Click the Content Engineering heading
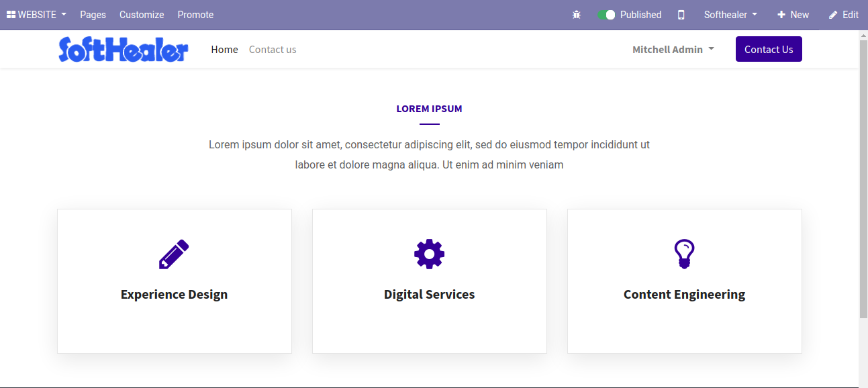Viewport: 868px width, 388px height. click(684, 294)
